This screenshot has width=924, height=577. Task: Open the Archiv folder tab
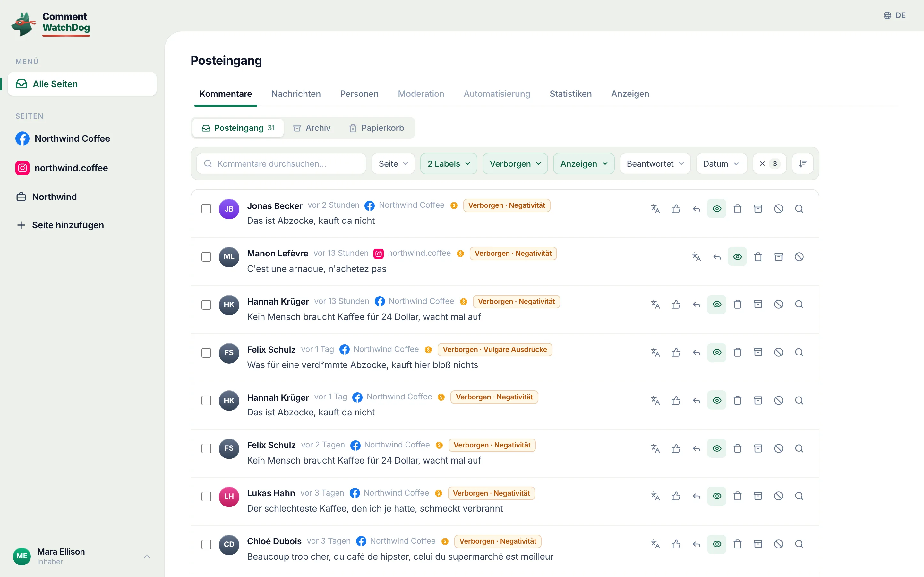coord(312,128)
